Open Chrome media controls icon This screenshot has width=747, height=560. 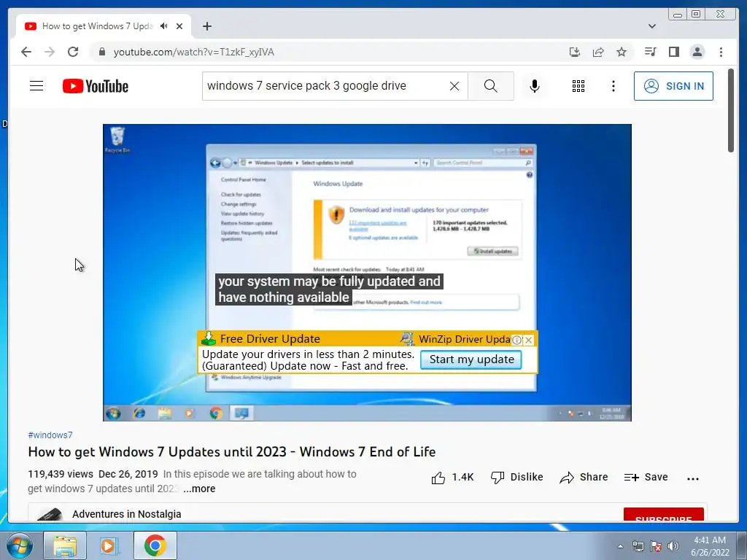650,52
